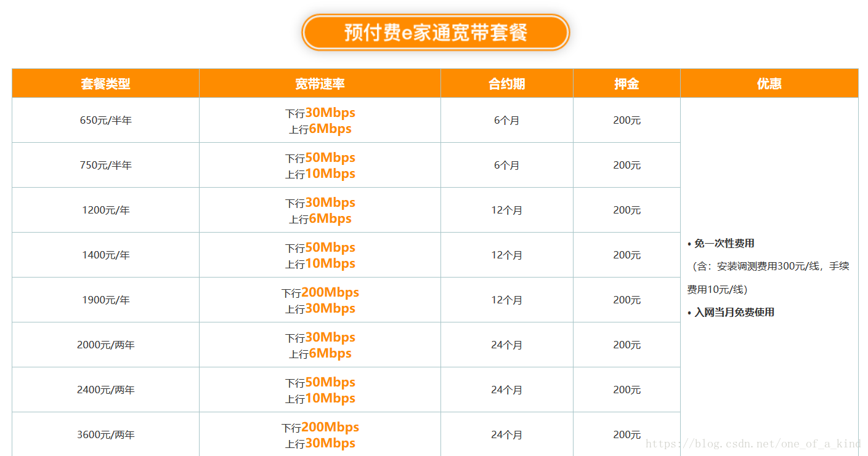Click the 预付费e家通宽带套餐 title banner
The height and width of the screenshot is (456, 868).
point(435,32)
